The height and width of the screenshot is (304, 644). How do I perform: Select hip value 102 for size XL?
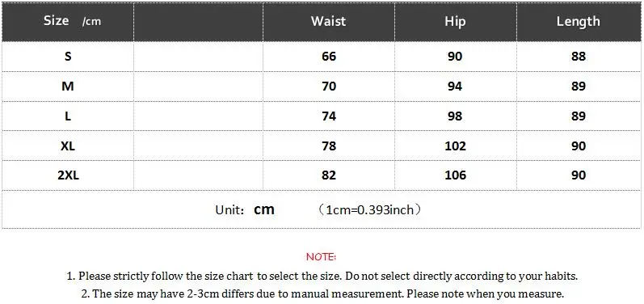point(455,146)
